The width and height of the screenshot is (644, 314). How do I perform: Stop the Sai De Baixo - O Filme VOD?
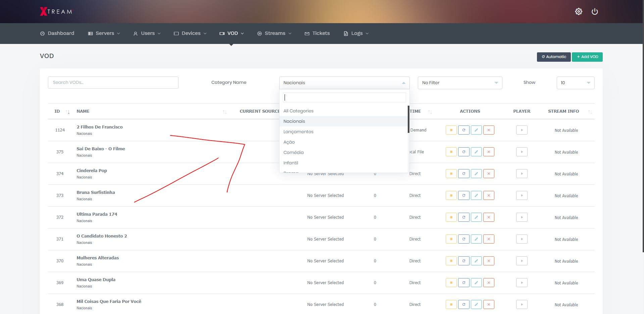point(451,152)
